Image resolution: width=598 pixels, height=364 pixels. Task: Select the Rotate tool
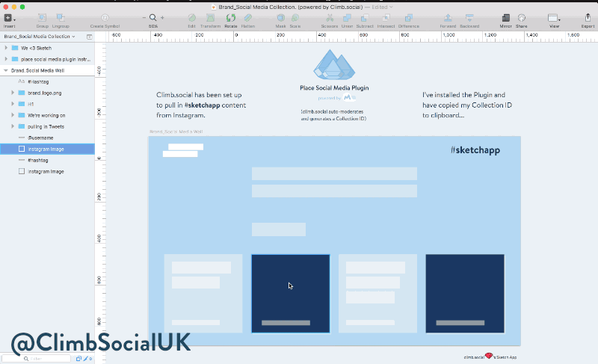click(x=231, y=17)
